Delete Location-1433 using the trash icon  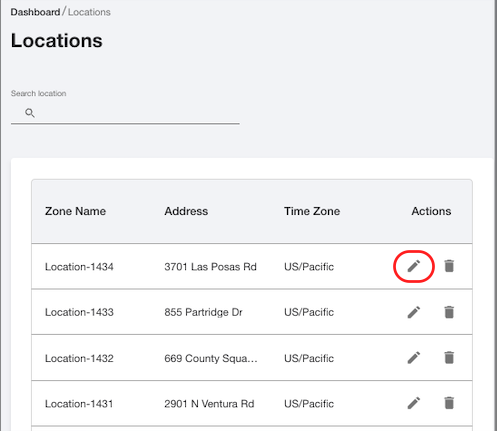449,312
